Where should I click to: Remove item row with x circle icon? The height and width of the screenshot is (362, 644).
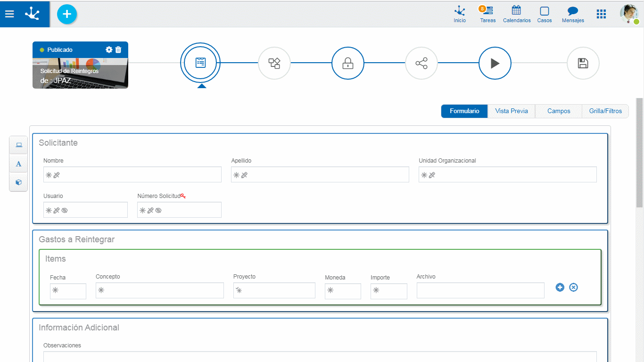573,287
